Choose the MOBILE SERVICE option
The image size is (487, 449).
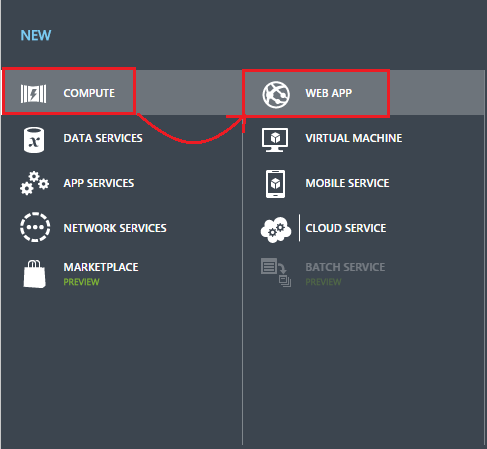click(x=347, y=183)
